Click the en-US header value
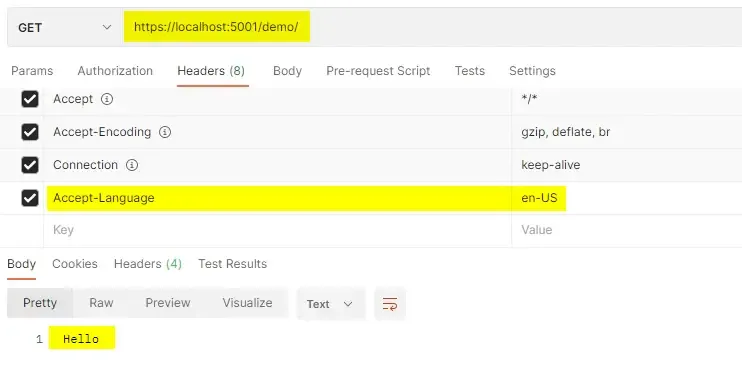 point(539,198)
